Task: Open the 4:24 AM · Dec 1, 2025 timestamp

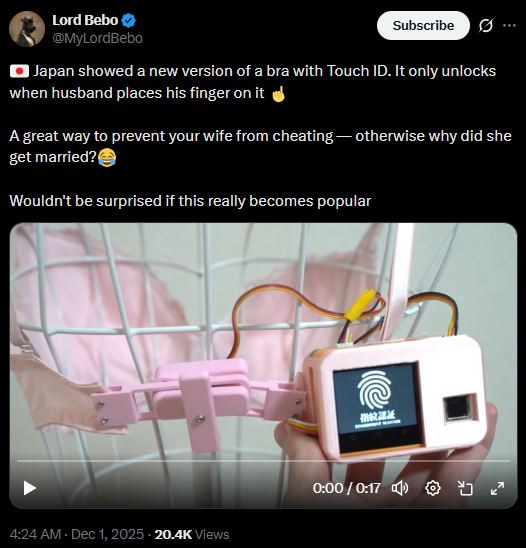Action: tap(77, 534)
